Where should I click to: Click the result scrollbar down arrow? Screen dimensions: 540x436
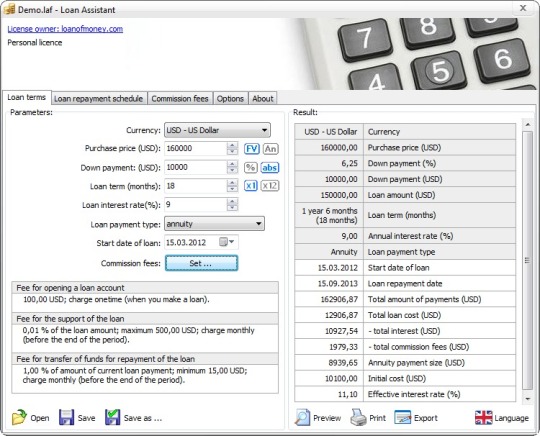[x=528, y=398]
